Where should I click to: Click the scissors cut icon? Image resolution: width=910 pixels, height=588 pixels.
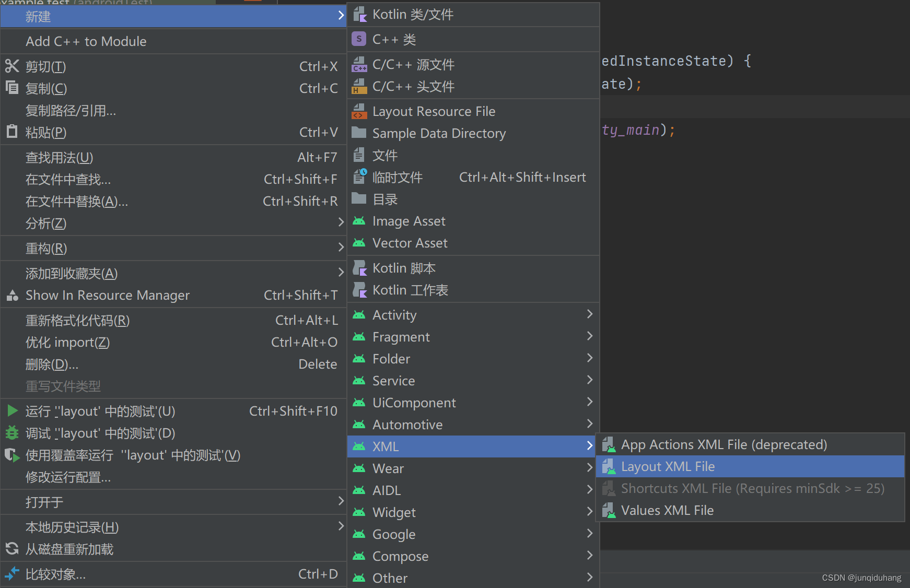point(12,66)
